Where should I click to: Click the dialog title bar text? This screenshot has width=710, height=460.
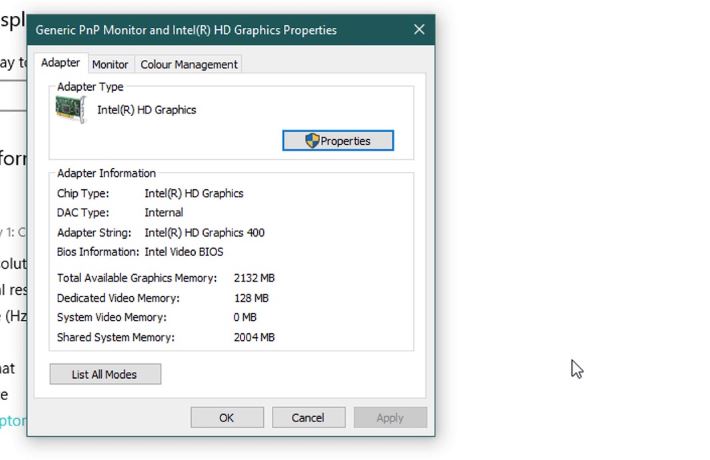pos(186,30)
